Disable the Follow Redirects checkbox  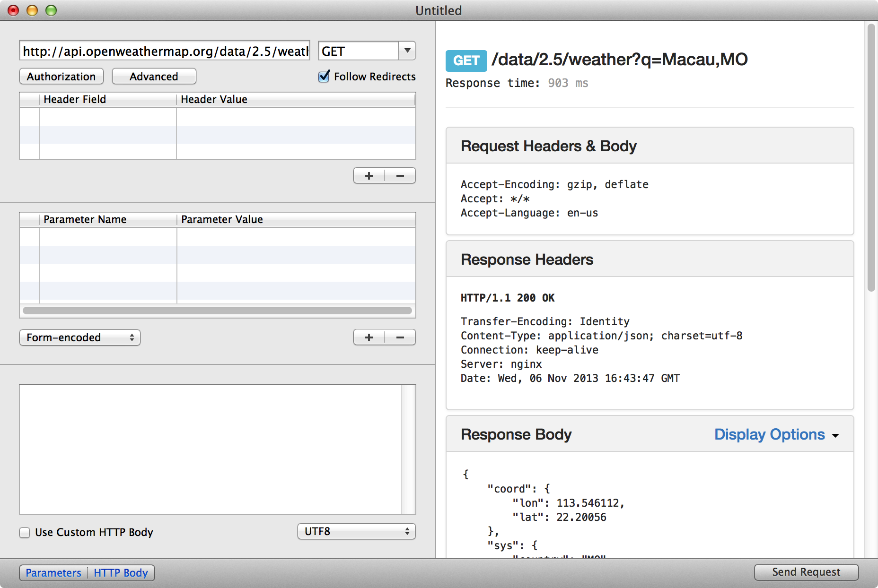(x=324, y=77)
